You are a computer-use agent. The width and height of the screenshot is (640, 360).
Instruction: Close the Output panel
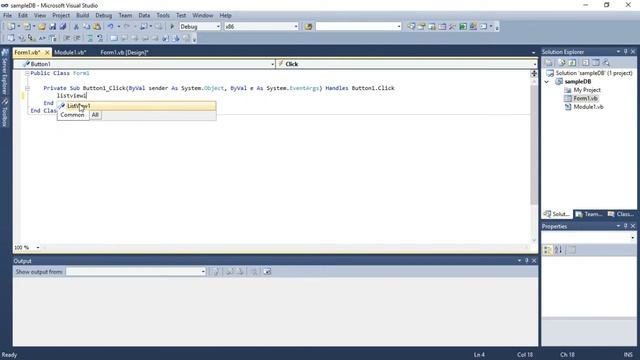(x=534, y=260)
